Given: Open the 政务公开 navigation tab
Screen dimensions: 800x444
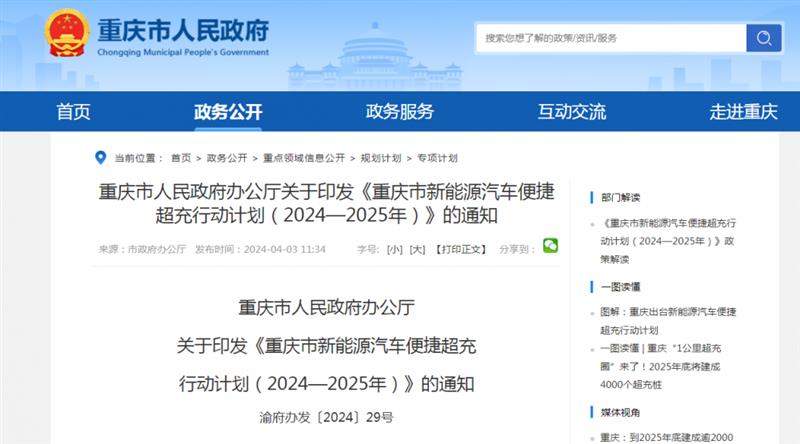Looking at the screenshot, I should 228,111.
